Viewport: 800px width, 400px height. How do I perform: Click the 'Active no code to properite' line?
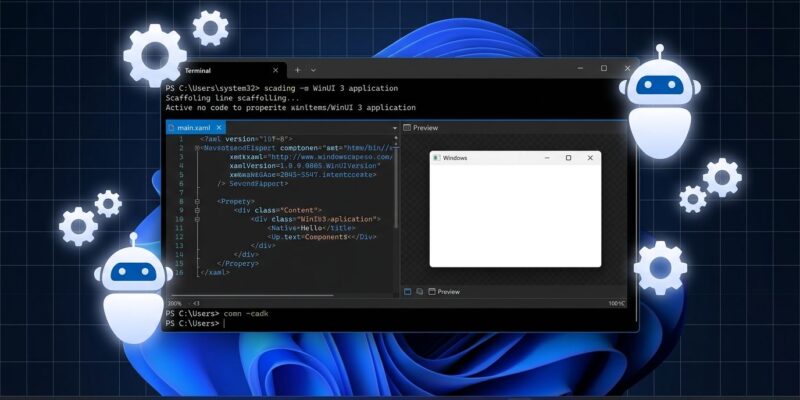coord(290,108)
